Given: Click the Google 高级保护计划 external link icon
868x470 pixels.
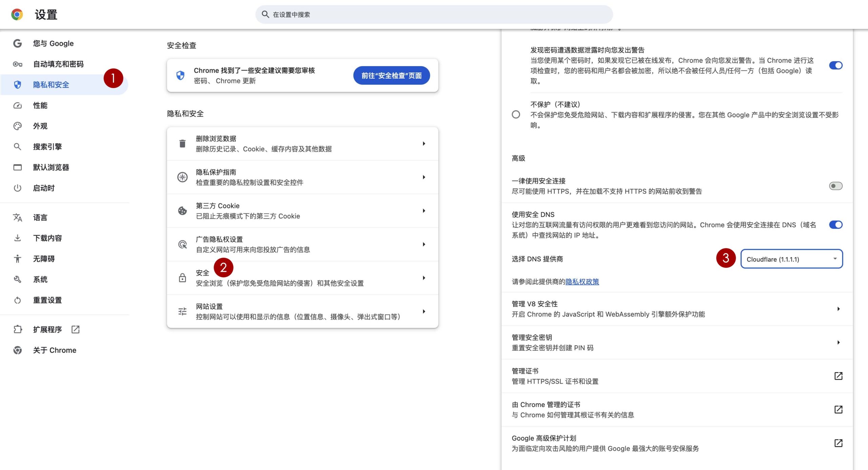Looking at the screenshot, I should tap(838, 443).
